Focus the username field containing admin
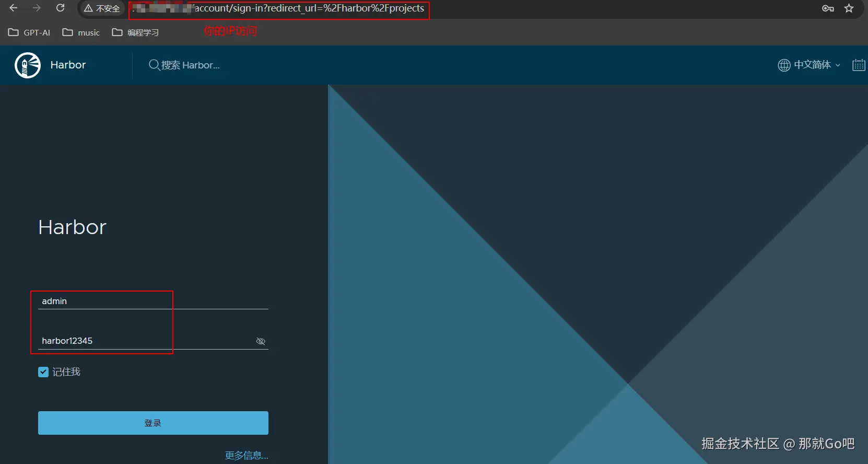The height and width of the screenshot is (464, 868). 153,301
